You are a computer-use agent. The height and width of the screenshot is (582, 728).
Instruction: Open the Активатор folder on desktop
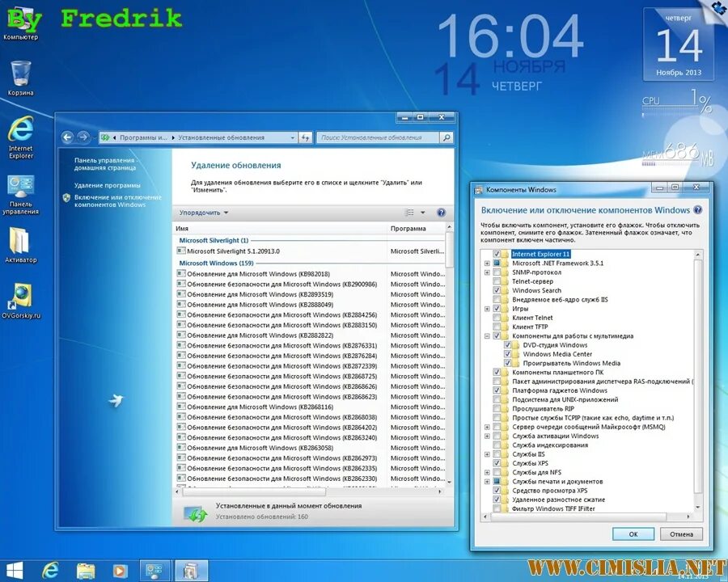point(20,245)
